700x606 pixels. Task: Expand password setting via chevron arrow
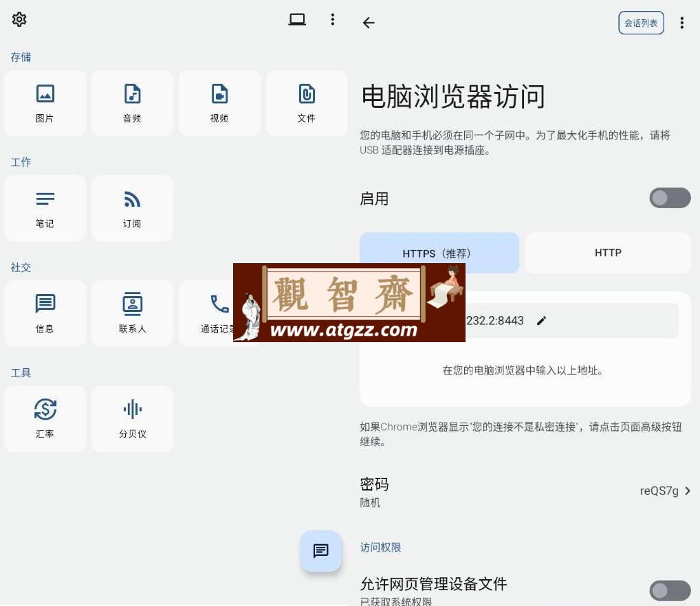point(688,491)
